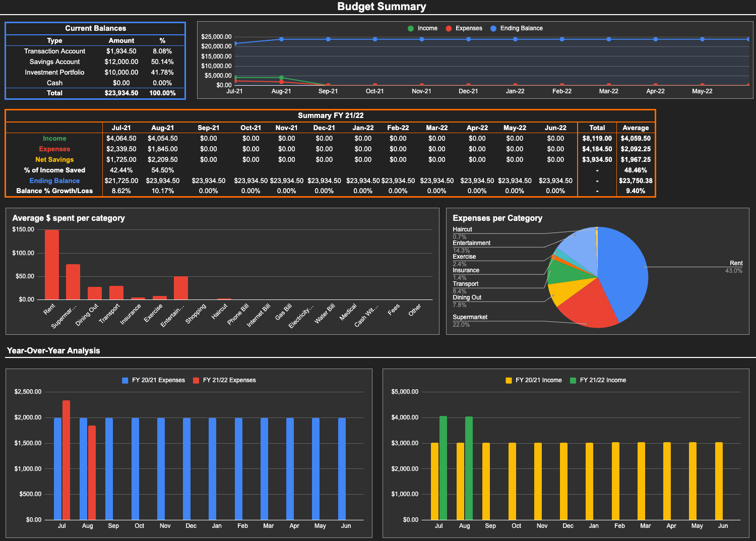756x541 pixels.
Task: Click the red Jul bar in expenses comparison chart
Action: point(66,460)
